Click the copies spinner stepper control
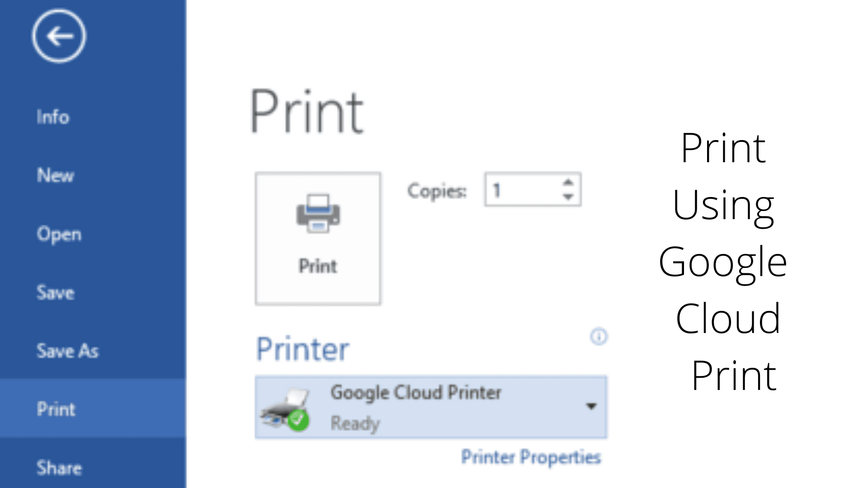Image resolution: width=868 pixels, height=488 pixels. pyautogui.click(x=570, y=191)
